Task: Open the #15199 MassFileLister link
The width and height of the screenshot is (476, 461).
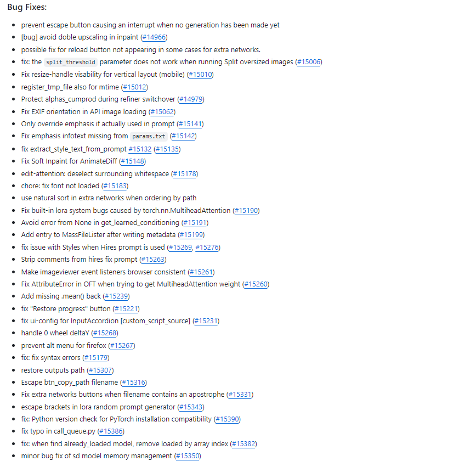Action: 191,235
